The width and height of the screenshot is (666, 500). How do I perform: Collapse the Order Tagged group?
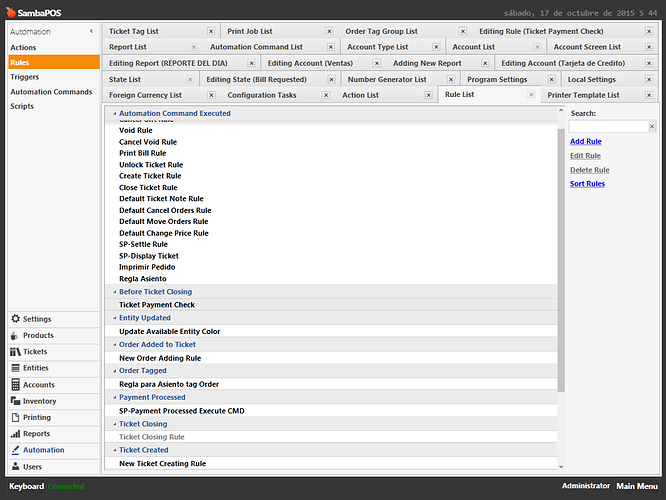pos(115,371)
